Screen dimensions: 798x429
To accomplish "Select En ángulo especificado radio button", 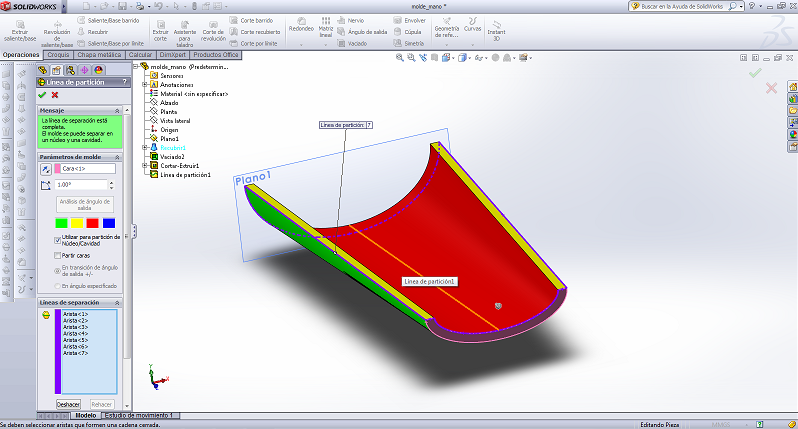I will click(58, 286).
